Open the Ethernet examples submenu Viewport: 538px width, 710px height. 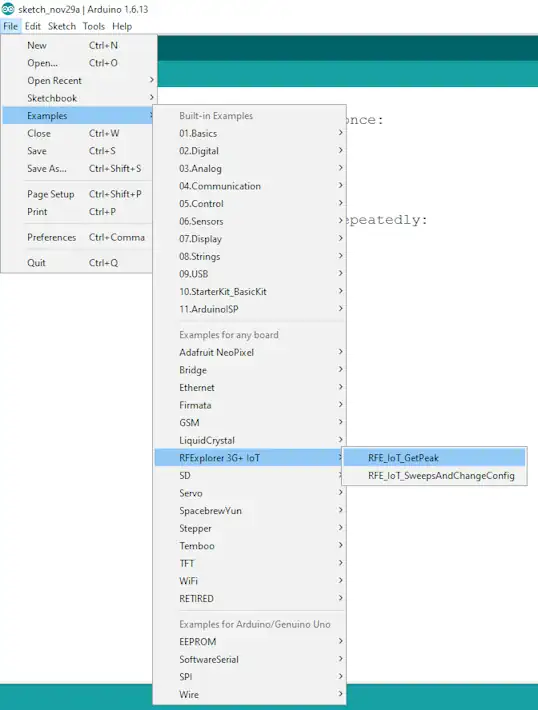[x=250, y=388]
